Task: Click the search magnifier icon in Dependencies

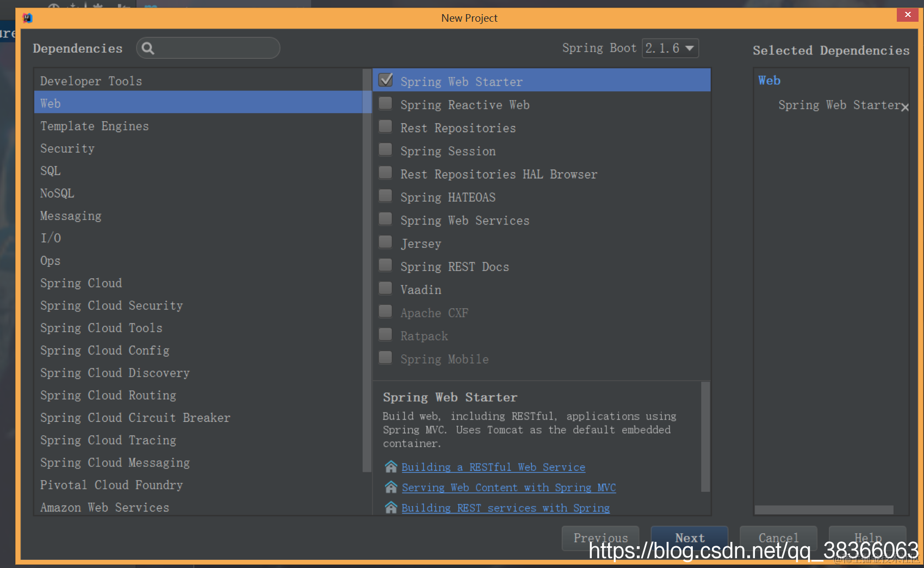Action: pos(148,48)
